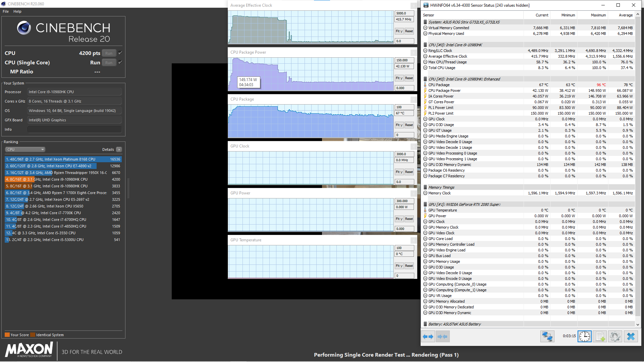Click Fit y on CPU Package Power graph

399,78
